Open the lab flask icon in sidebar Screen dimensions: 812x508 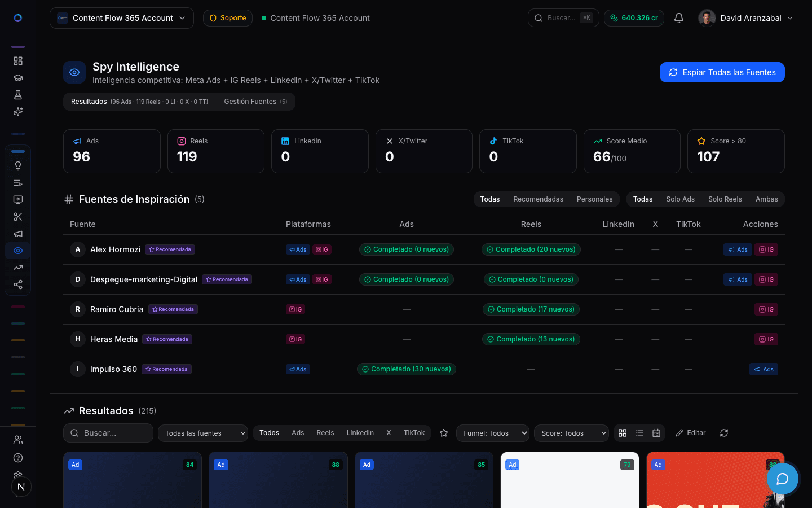click(x=18, y=95)
